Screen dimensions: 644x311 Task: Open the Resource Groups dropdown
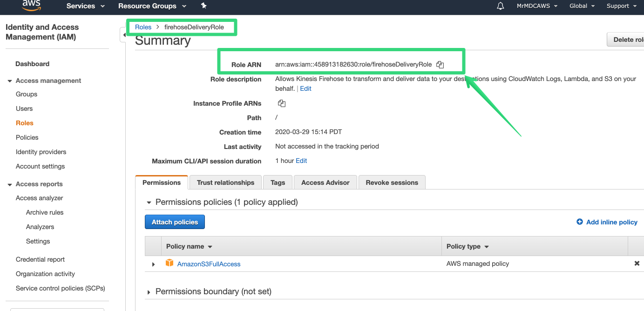click(x=152, y=6)
